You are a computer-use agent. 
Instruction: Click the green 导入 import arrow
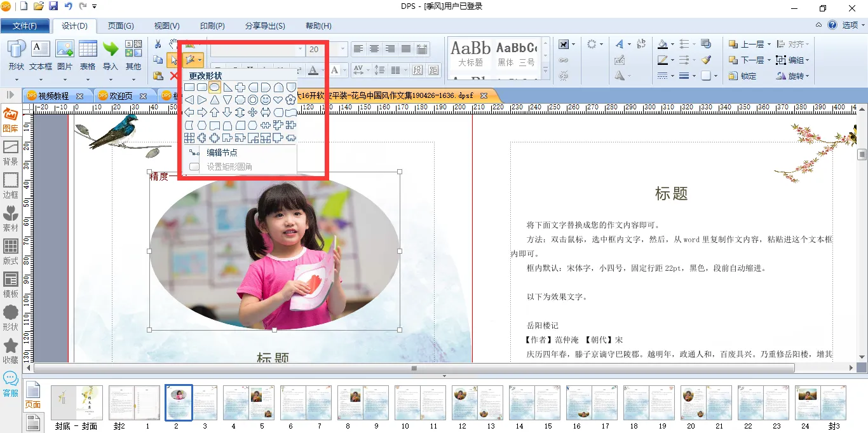point(111,55)
